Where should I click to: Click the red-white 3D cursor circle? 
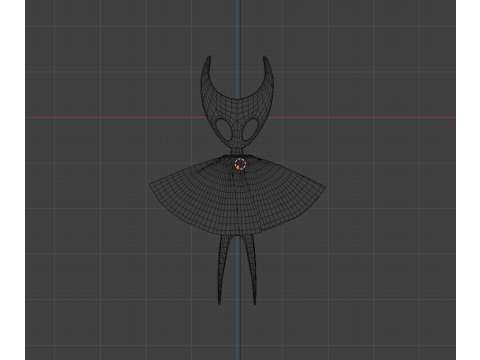coord(240,164)
